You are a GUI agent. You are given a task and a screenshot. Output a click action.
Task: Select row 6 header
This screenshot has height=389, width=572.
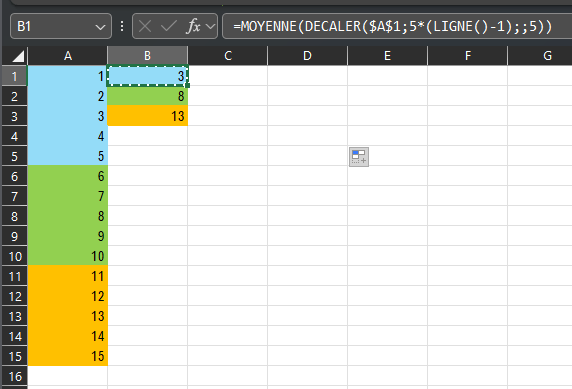tap(14, 176)
